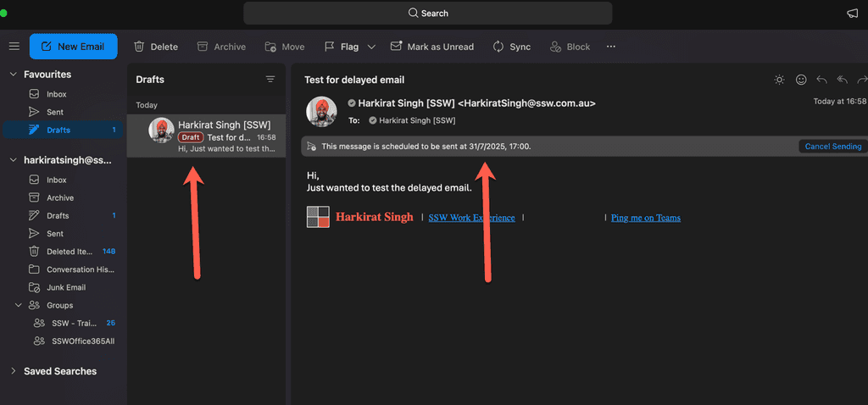868x405 pixels.
Task: Open the more options ellipsis menu
Action: coord(610,47)
